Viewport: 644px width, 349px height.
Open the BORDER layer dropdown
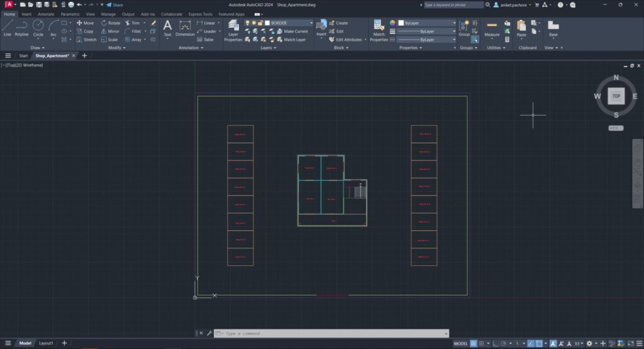point(311,23)
